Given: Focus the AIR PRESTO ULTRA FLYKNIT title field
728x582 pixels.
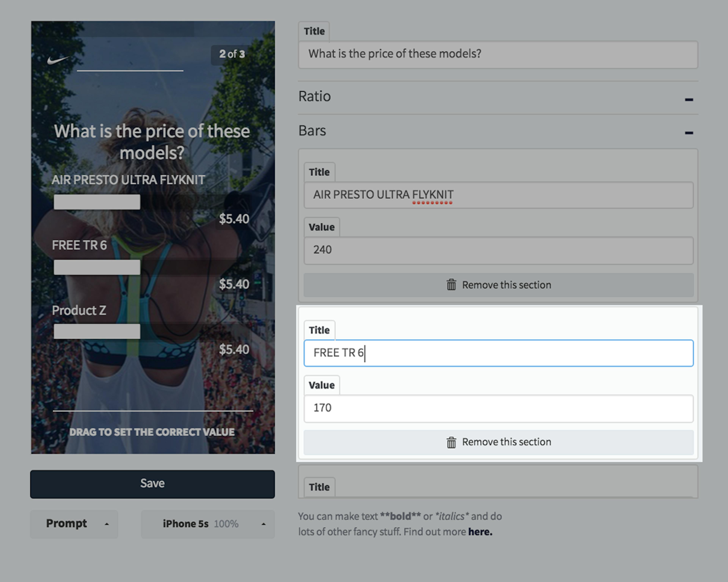Looking at the screenshot, I should 498,195.
